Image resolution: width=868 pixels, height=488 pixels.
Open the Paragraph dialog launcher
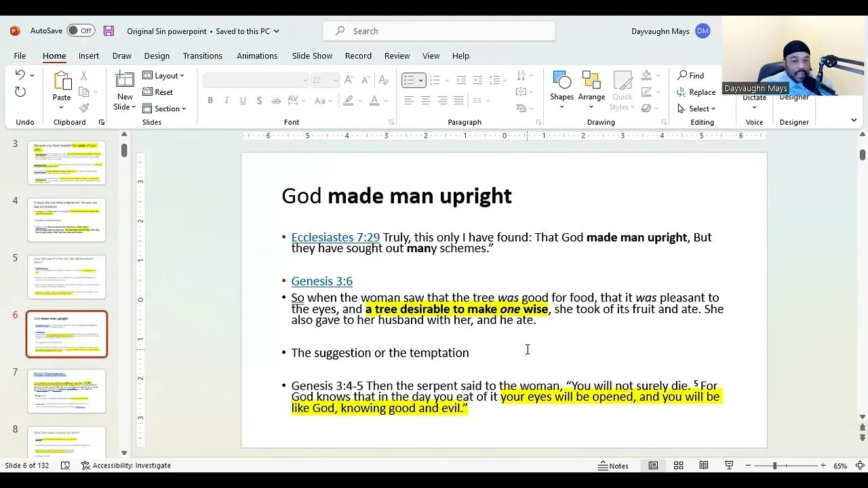[539, 122]
